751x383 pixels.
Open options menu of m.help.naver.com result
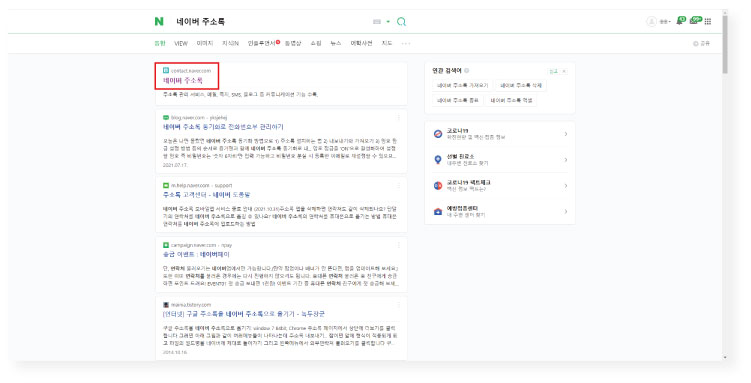(x=398, y=185)
